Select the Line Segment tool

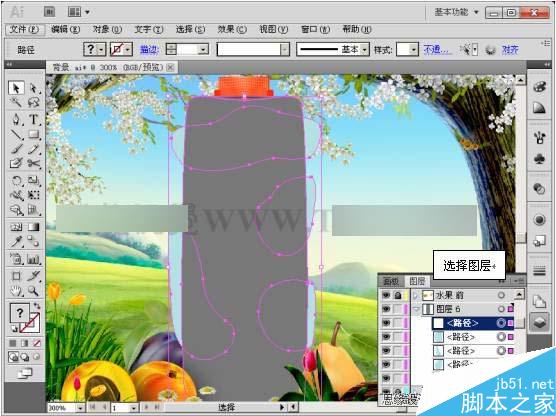pos(16,134)
